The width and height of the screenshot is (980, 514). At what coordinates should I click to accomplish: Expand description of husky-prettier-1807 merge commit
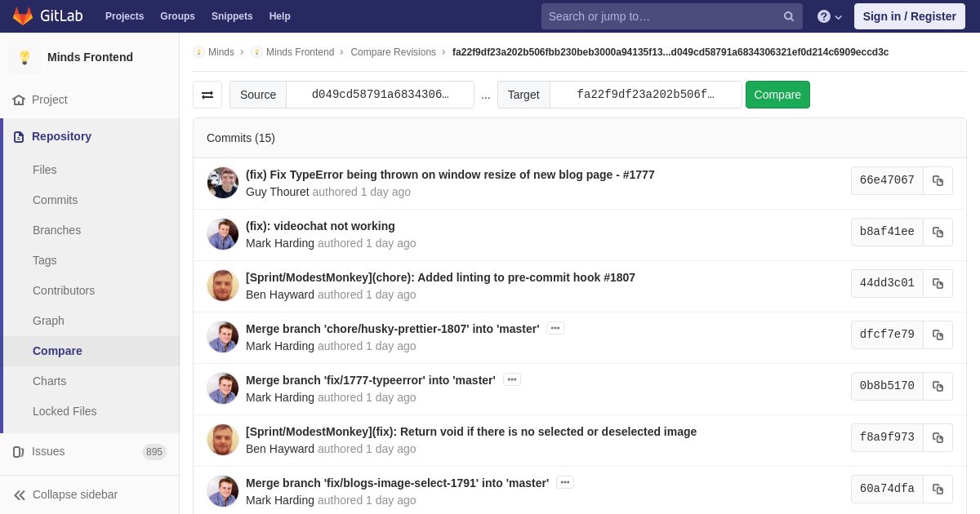555,328
